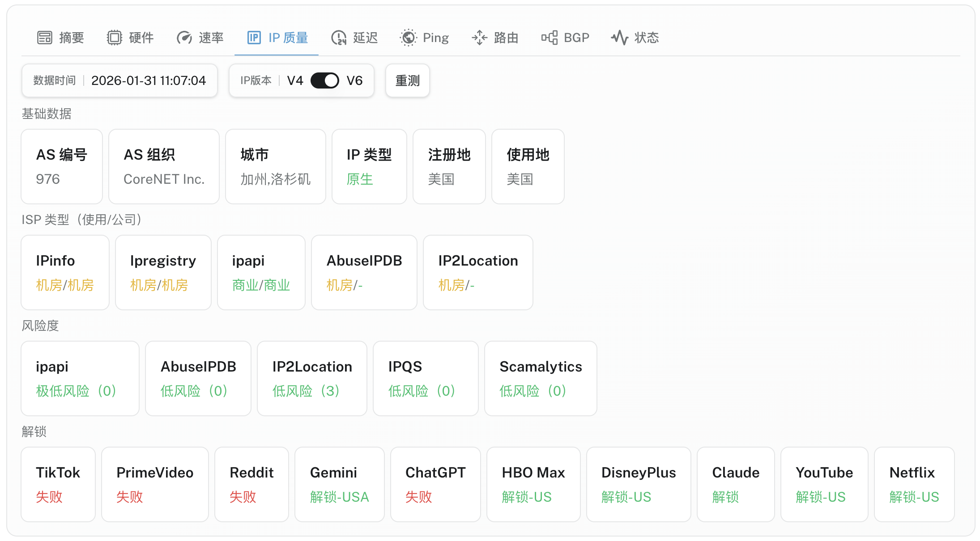Click the routing (路由) arrows icon
The image size is (980, 541).
pyautogui.click(x=479, y=38)
